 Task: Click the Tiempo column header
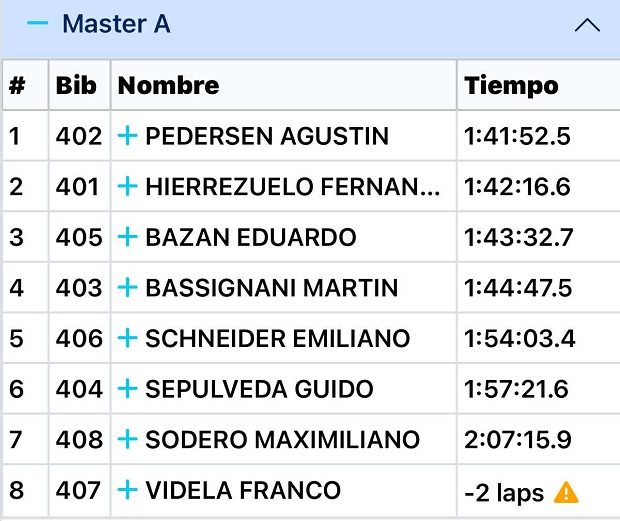(511, 86)
